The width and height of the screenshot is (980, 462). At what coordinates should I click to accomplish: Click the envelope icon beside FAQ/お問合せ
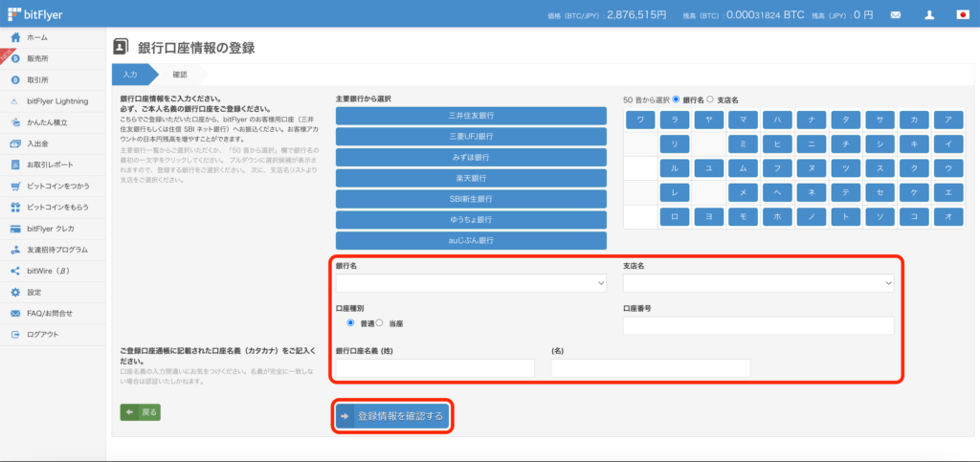[x=15, y=314]
